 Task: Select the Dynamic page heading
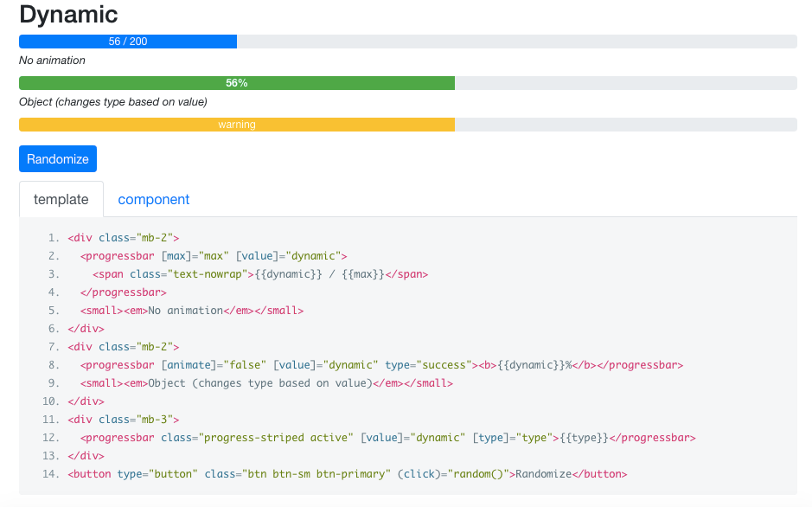[68, 15]
